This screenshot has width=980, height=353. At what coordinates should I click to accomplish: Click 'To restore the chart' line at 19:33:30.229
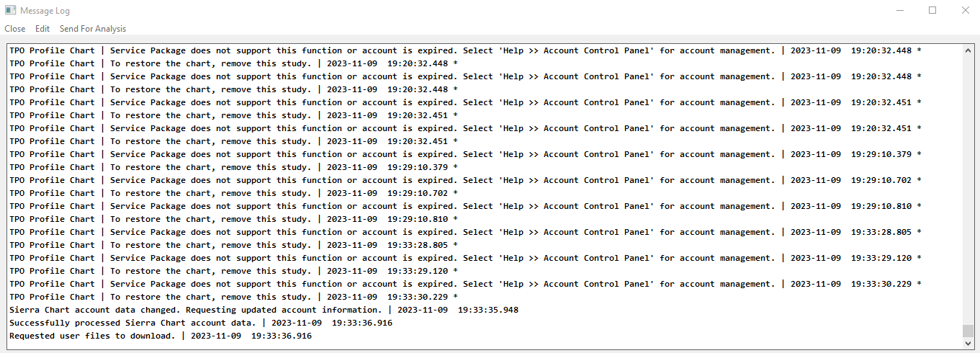[233, 297]
